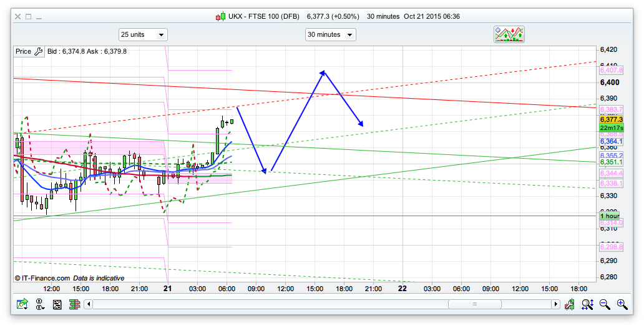Click the IT-Finance.com copyright text
This screenshot has width=644, height=328.
click(42, 278)
